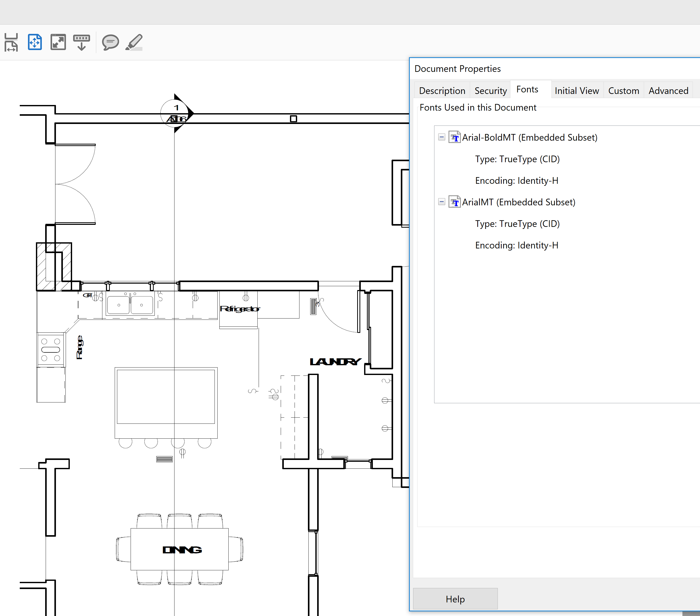Activate the highlighter tool
700x616 pixels.
[134, 42]
